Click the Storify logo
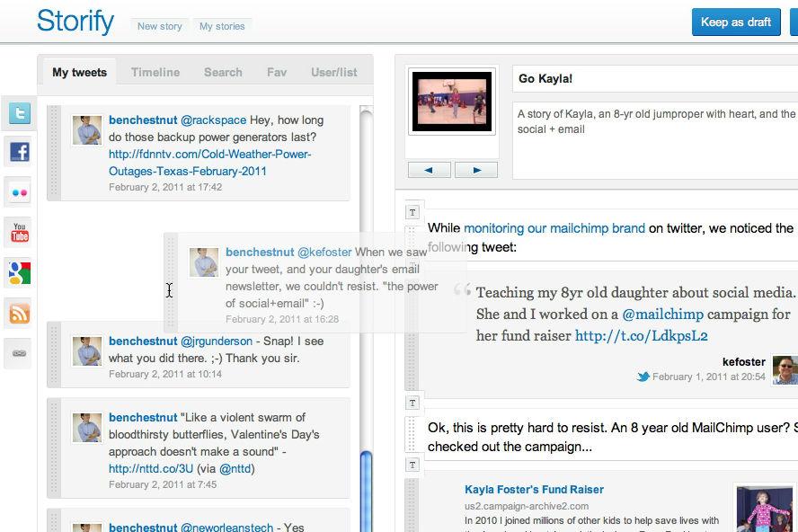The height and width of the screenshot is (532, 798). pos(75,22)
